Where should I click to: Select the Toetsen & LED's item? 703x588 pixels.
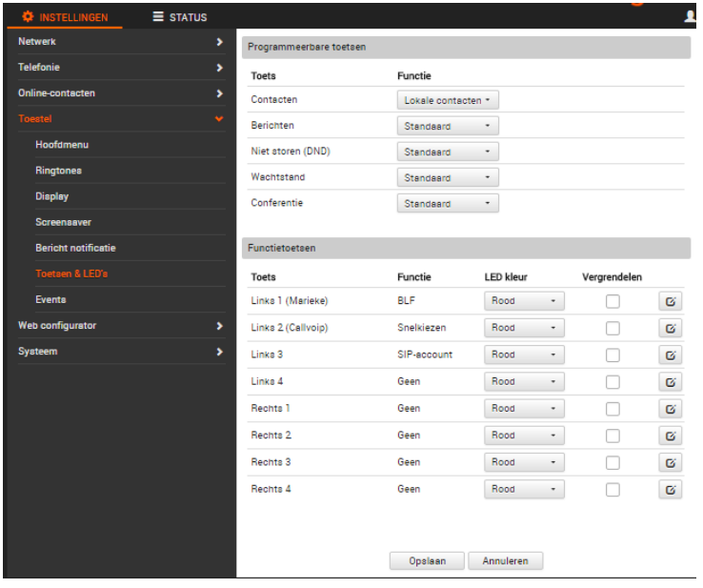(x=131, y=274)
